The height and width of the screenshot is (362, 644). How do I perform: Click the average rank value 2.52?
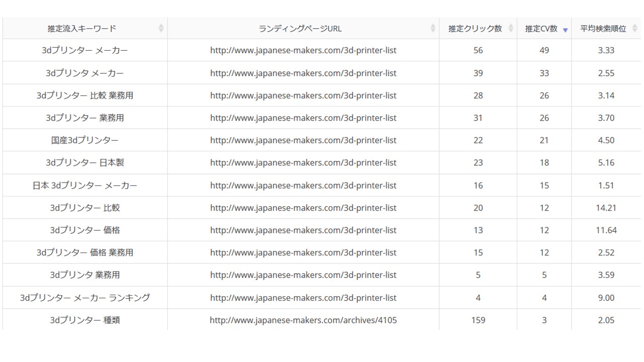606,252
